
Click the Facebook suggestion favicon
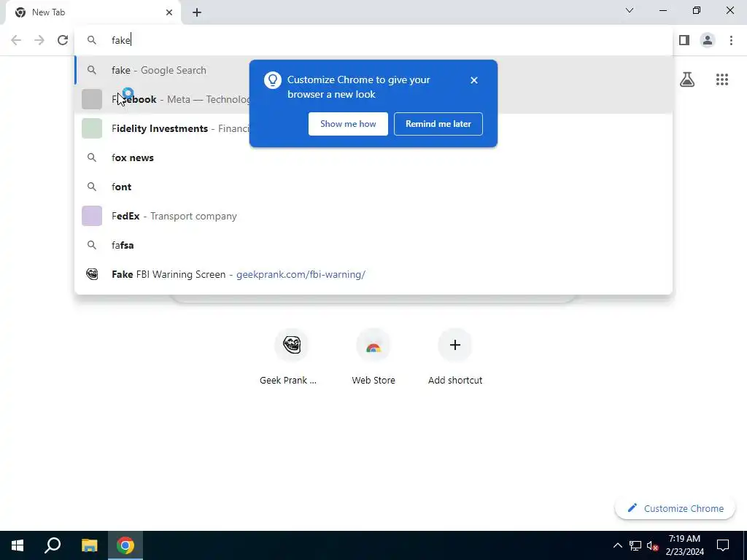92,99
